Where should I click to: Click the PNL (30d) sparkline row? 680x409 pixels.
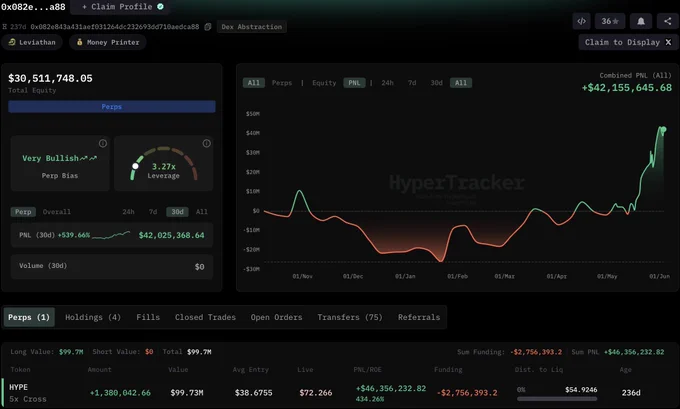coord(112,235)
